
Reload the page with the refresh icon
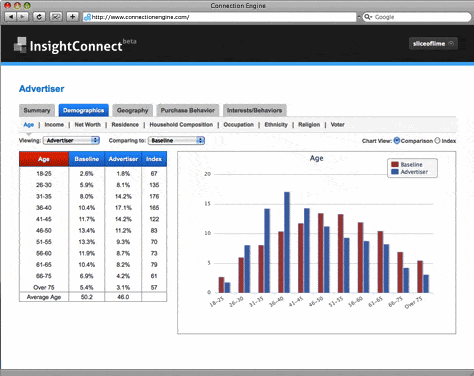39,17
